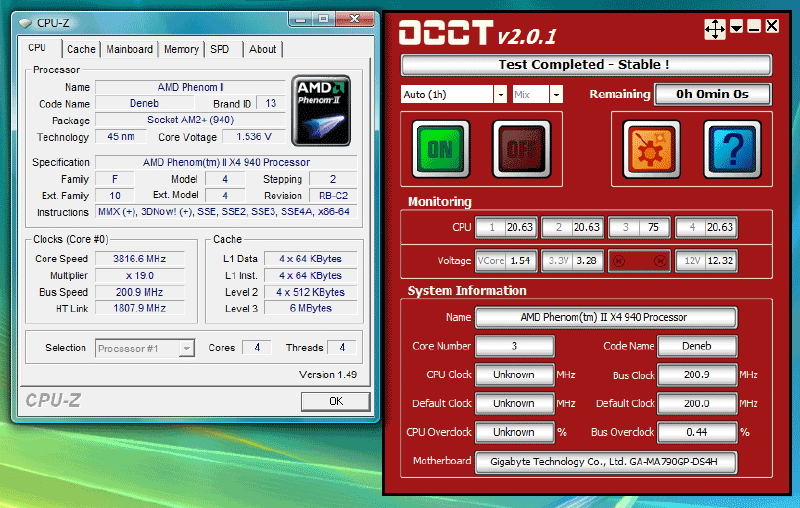Viewport: 800px width, 508px height.
Task: Close the CPU-Z window
Action: point(355,19)
